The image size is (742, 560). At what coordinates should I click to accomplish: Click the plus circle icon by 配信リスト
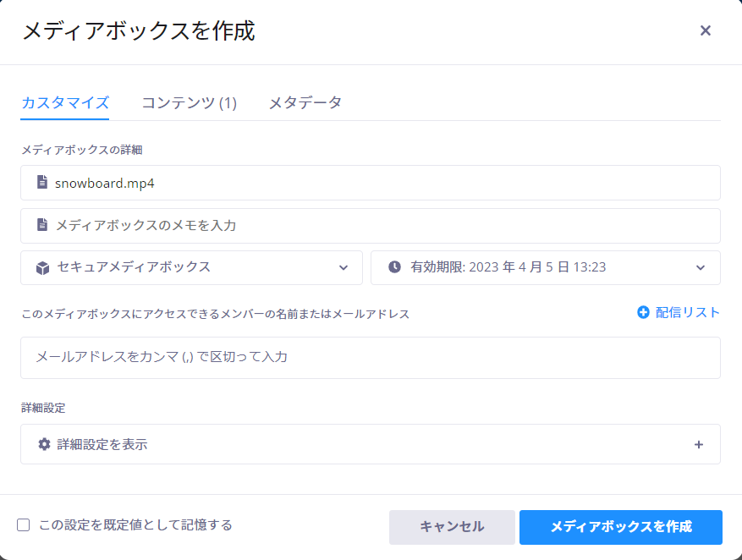click(643, 312)
